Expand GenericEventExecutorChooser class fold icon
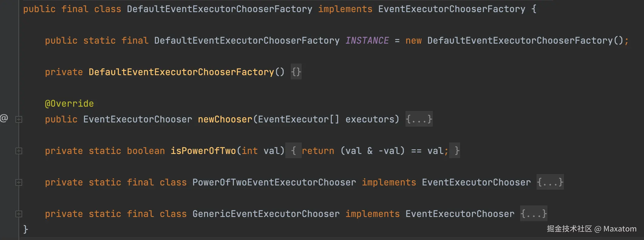The width and height of the screenshot is (644, 240). click(19, 214)
